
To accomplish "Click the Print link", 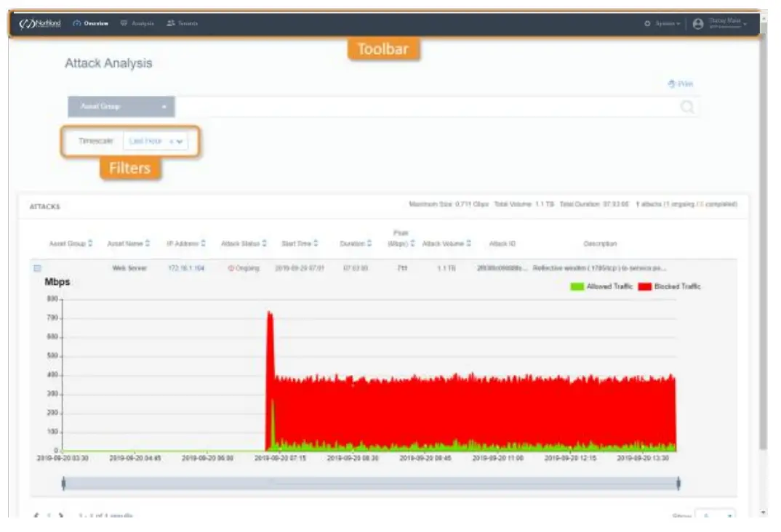I will [x=681, y=84].
